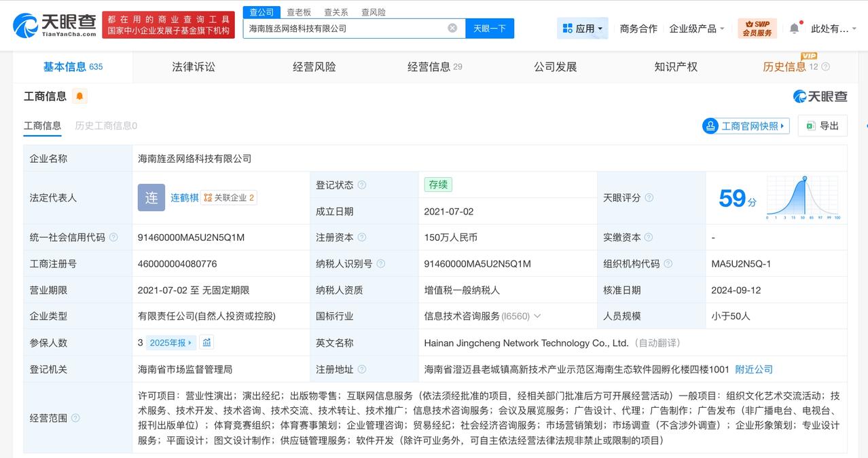
Task: Click the 存续 status badge
Action: (x=438, y=185)
